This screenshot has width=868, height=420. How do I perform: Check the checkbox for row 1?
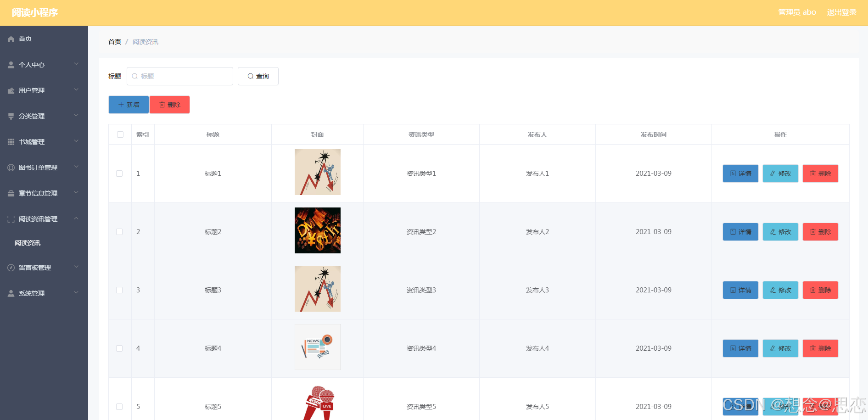point(119,174)
